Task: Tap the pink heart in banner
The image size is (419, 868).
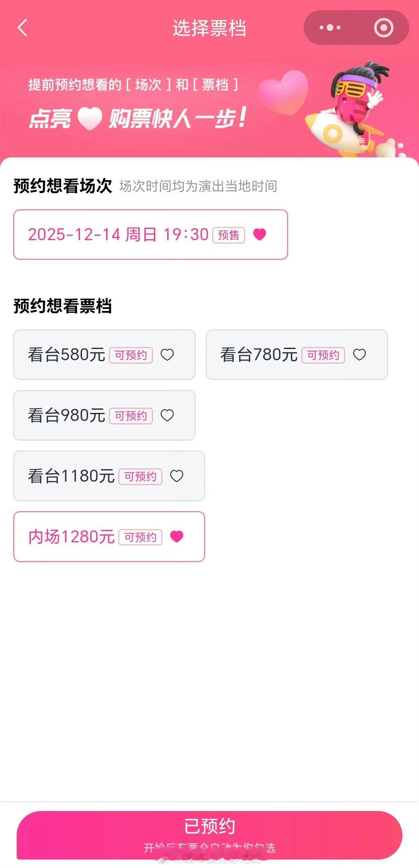Action: [283, 92]
